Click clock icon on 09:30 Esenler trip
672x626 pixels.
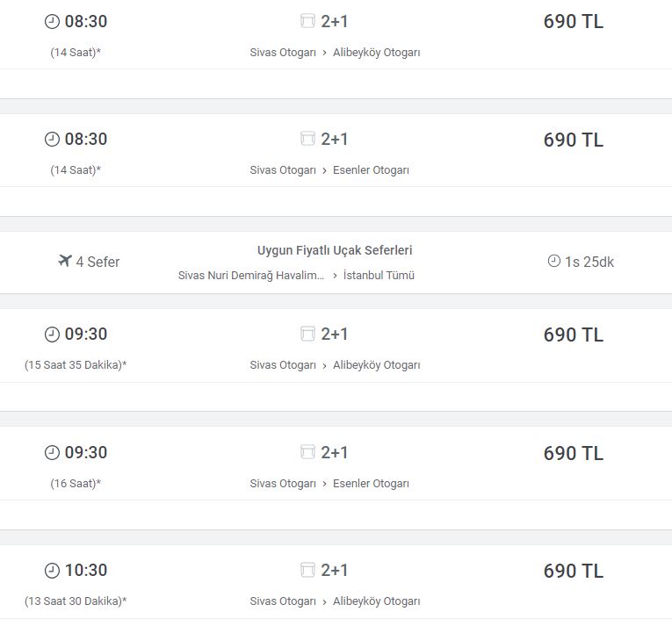[52, 452]
